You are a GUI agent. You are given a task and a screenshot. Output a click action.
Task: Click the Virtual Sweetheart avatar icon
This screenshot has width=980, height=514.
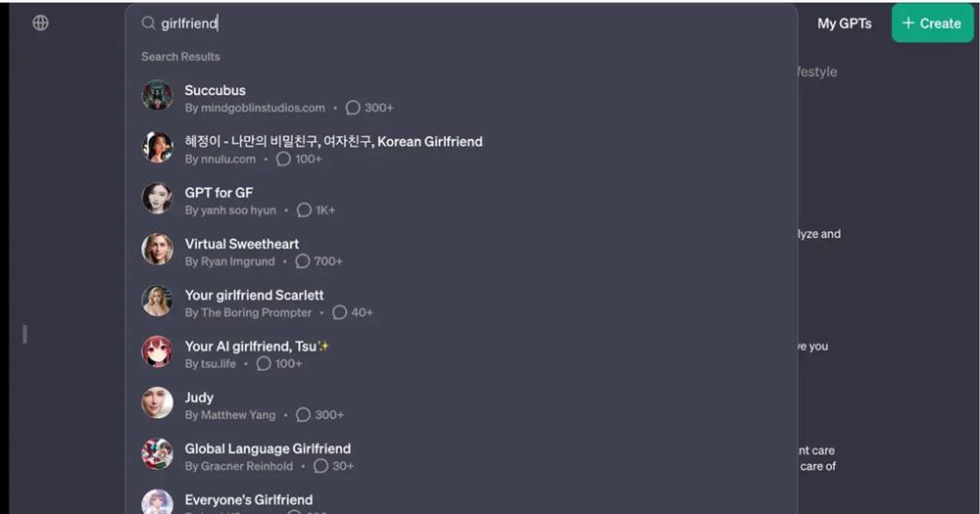[157, 250]
